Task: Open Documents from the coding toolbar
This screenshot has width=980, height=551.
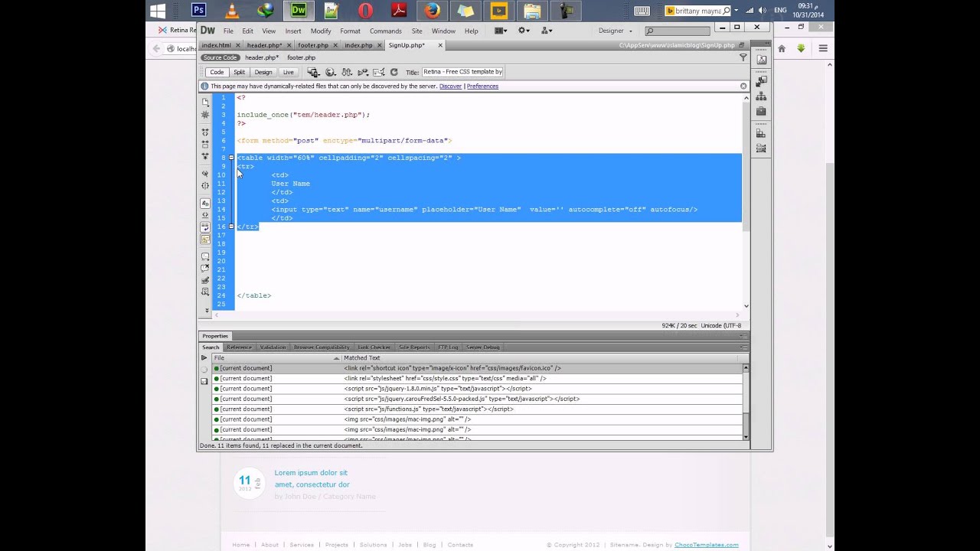Action: pos(205,102)
